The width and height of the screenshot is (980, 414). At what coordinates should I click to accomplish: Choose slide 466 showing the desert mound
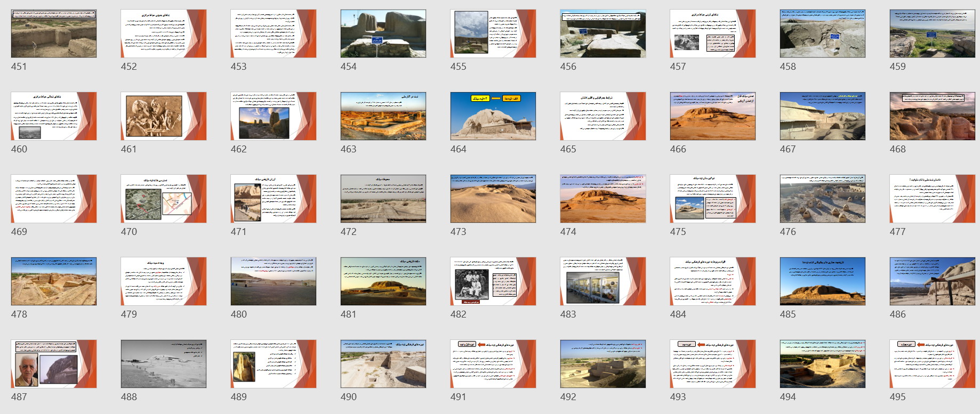[712, 116]
